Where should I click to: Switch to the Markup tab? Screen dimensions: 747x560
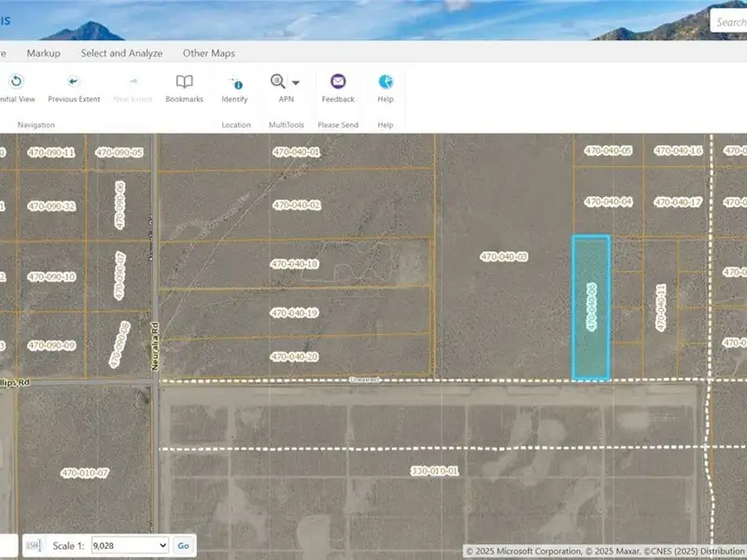43,53
